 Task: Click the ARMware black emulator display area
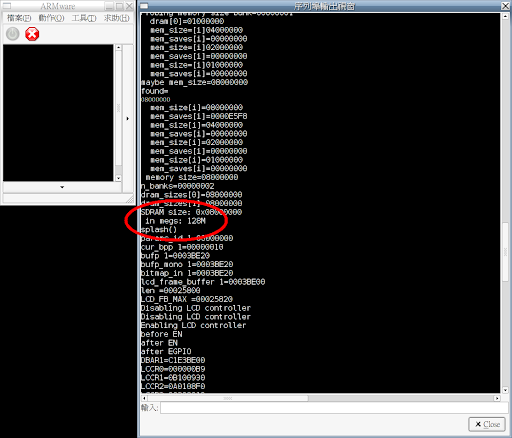pyautogui.click(x=58, y=113)
